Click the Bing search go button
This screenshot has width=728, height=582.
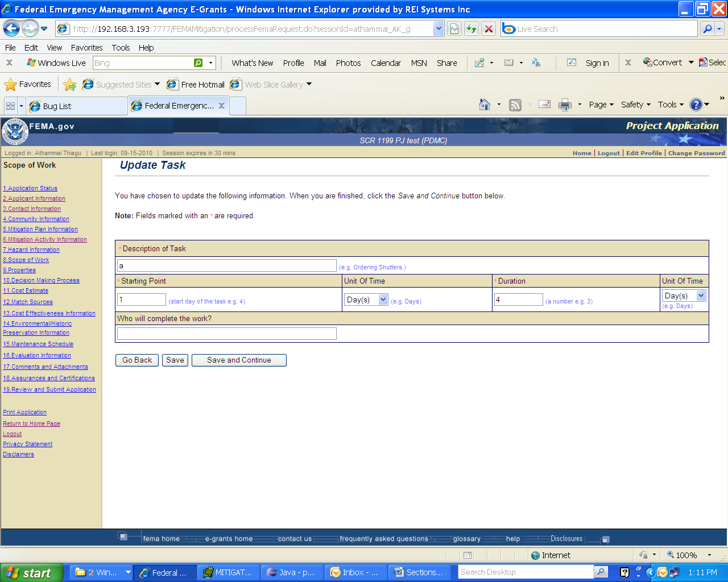198,63
